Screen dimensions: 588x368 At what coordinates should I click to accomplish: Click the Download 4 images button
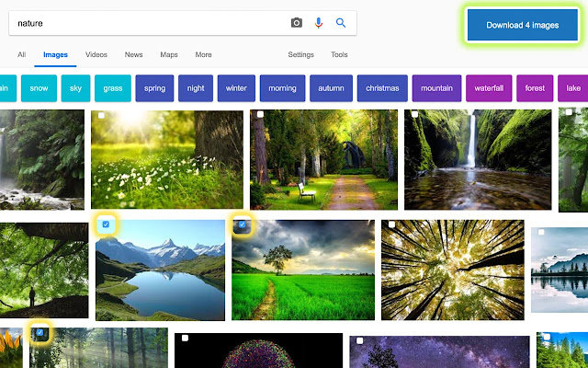point(523,25)
